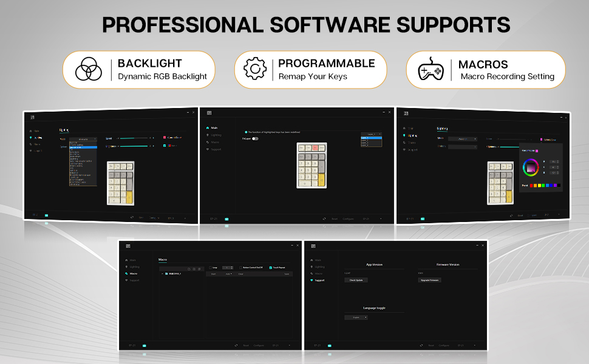Click last icon in macro list toolbar

199,269
